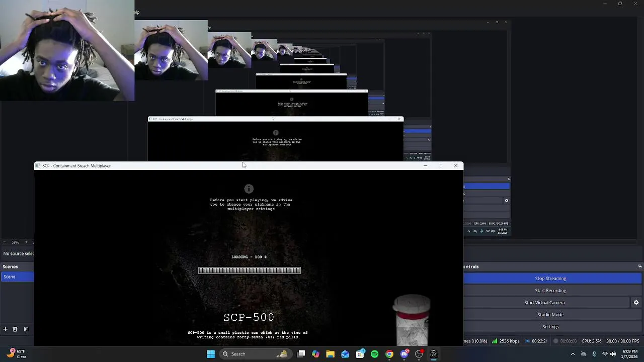The width and height of the screenshot is (644, 362).
Task: Click the CPU: 2.6% status entry
Action: tap(591, 341)
